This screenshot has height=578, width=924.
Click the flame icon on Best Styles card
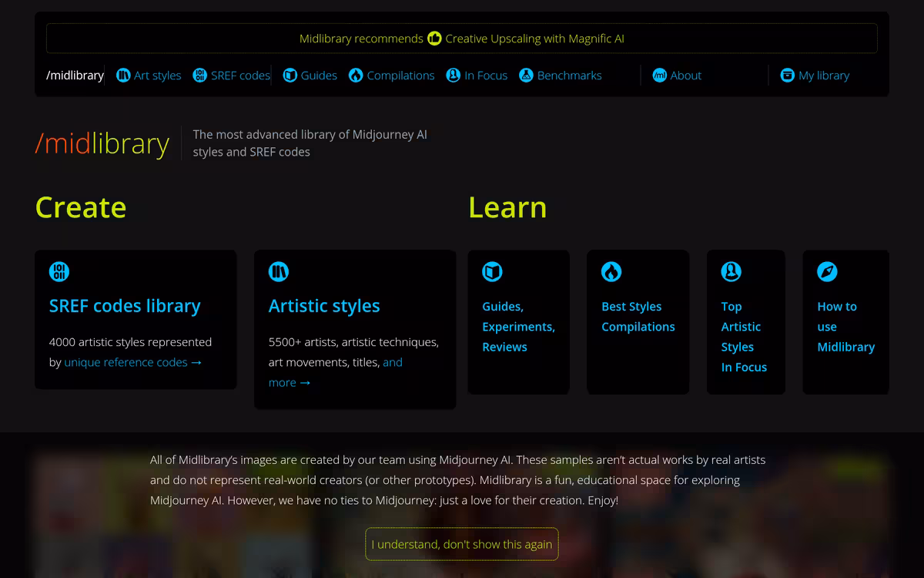(611, 271)
